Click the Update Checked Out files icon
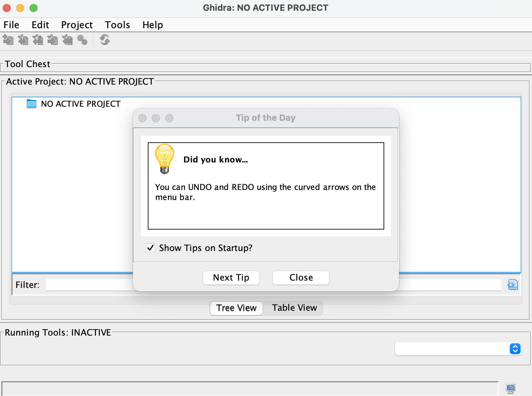This screenshot has width=532, height=396. tap(38, 40)
